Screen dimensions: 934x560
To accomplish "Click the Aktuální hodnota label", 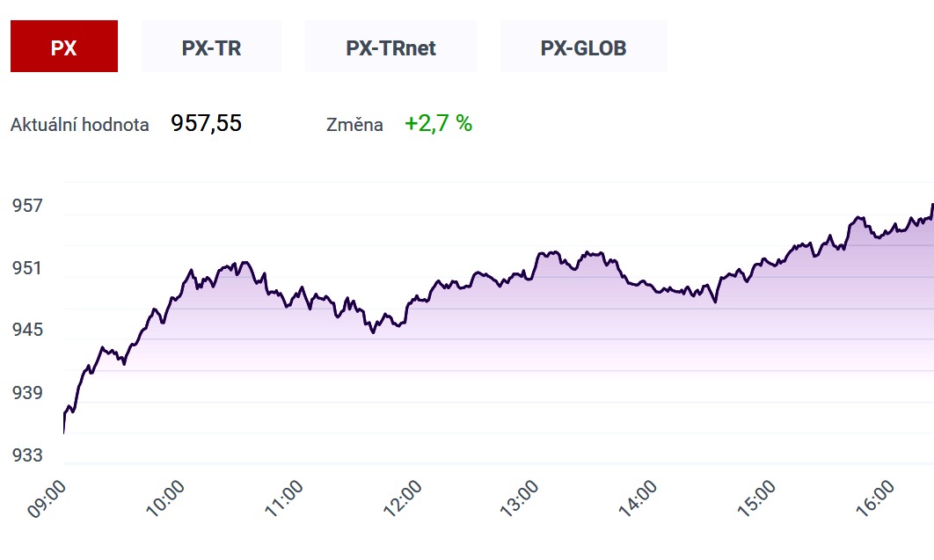I will [80, 124].
